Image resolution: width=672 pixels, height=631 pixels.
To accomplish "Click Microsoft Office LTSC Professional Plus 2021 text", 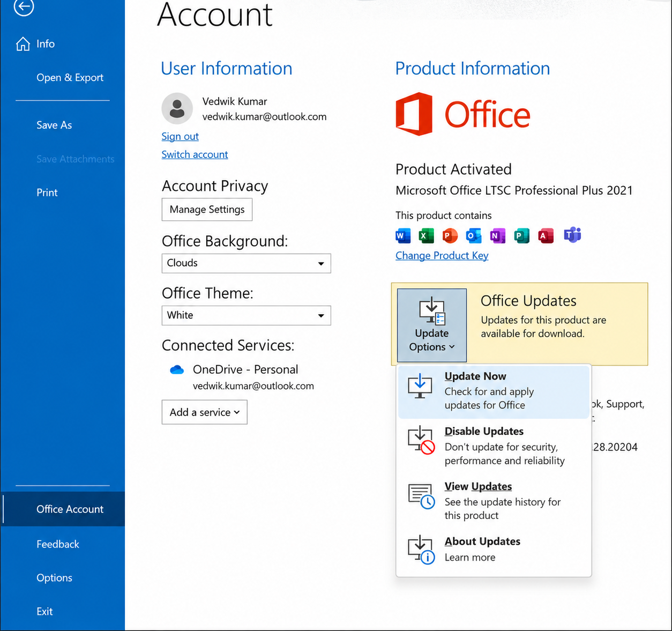I will point(514,191).
